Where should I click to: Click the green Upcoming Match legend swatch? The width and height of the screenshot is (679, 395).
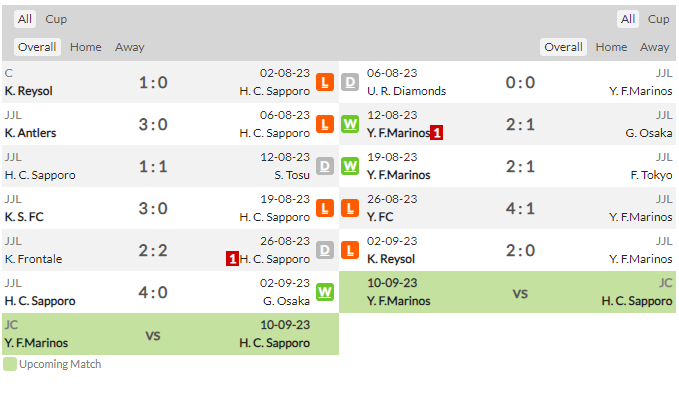pyautogui.click(x=10, y=364)
